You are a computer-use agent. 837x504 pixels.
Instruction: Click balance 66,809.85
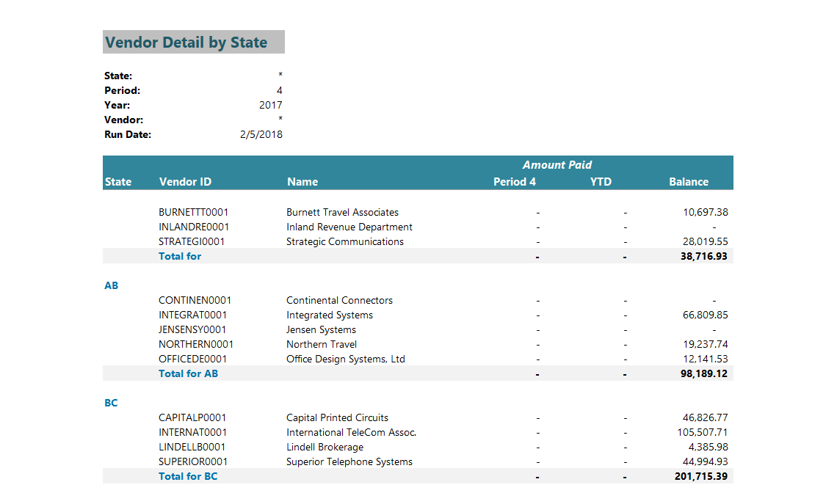[705, 315]
